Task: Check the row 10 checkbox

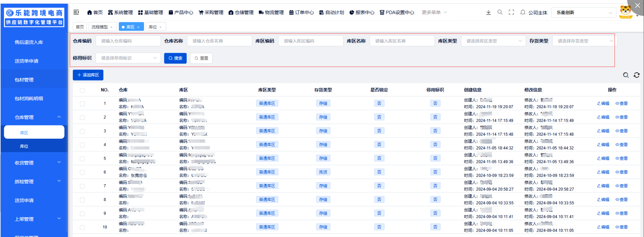Action: pos(82,227)
